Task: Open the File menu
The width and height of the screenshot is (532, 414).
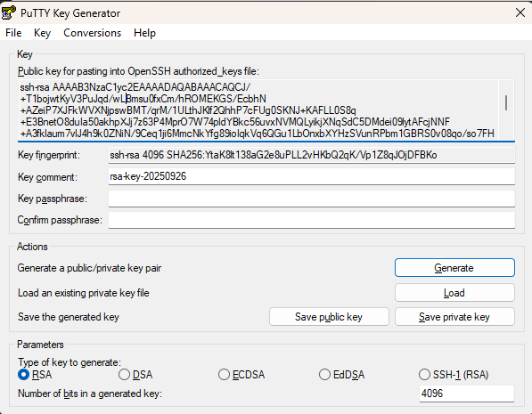Action: click(x=13, y=33)
